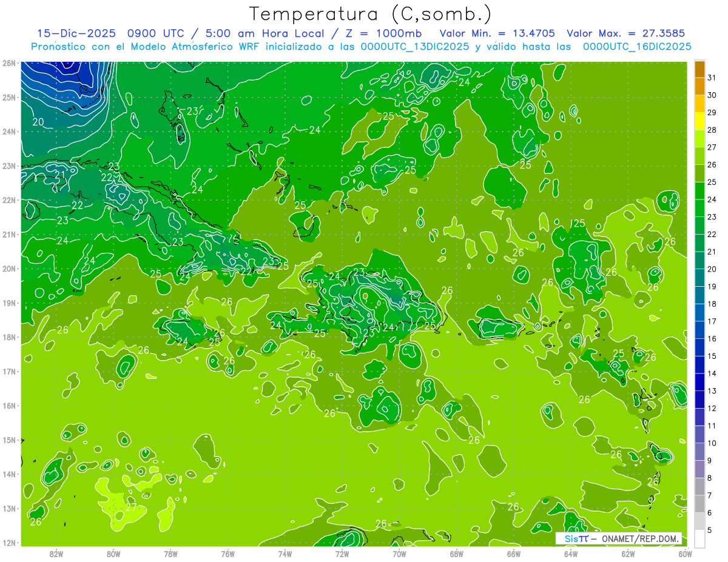
Task: Select valid-until time "0000UTC_16DIC2025"
Action: [x=637, y=46]
